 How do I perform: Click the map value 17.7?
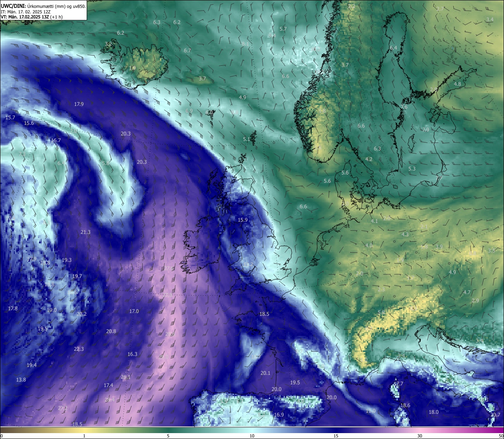point(398,384)
